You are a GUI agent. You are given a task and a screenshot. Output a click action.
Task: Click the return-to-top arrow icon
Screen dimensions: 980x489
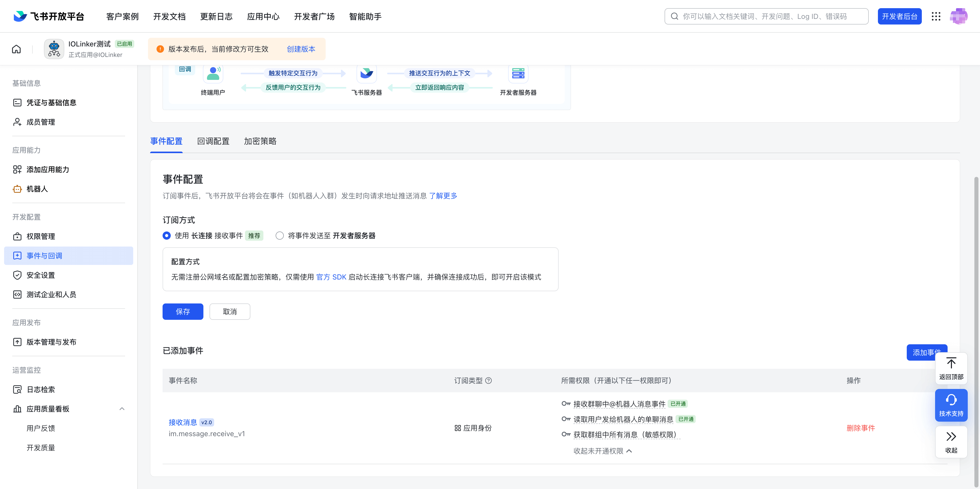(x=951, y=363)
